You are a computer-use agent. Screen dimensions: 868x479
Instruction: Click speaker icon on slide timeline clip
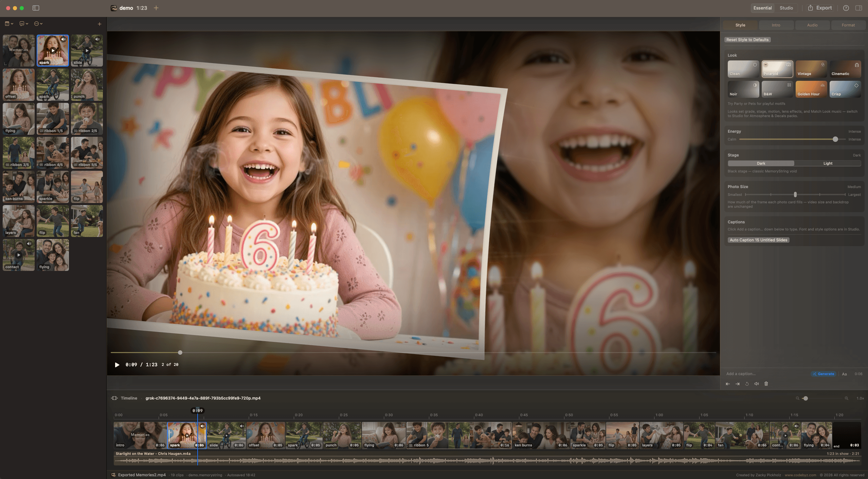(242, 426)
